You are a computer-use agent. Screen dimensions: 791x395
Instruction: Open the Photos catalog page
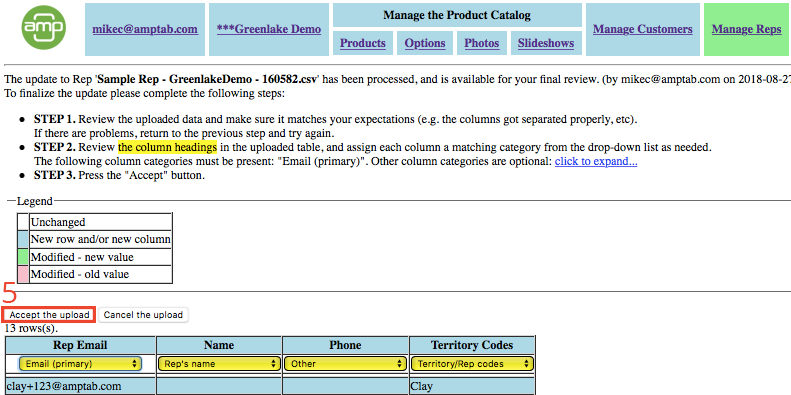click(x=481, y=43)
